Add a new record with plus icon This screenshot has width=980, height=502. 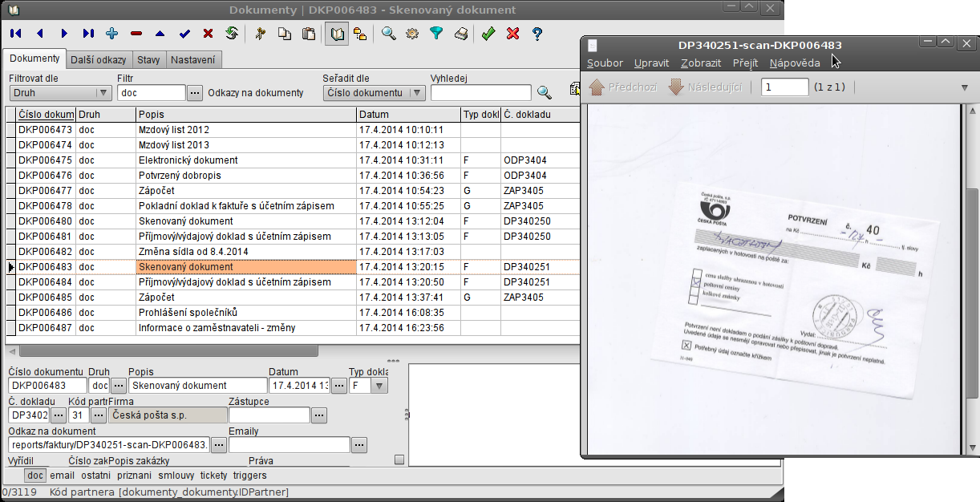point(112,34)
